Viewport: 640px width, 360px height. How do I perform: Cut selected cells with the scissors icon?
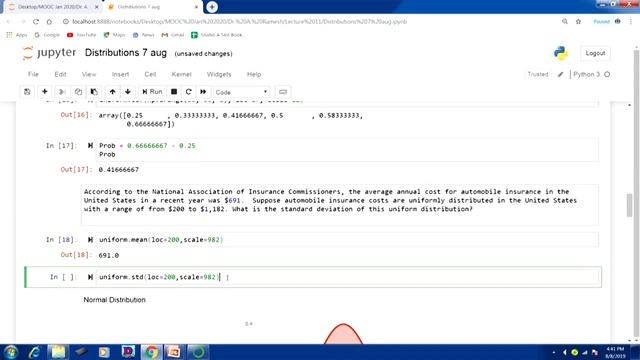(62, 92)
